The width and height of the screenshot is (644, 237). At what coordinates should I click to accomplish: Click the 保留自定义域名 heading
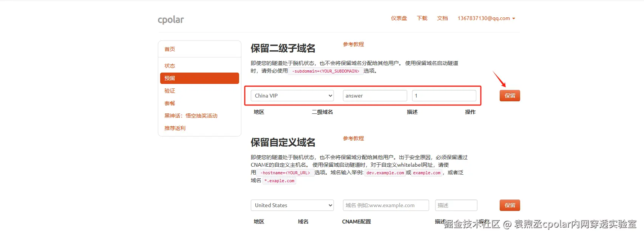point(283,143)
